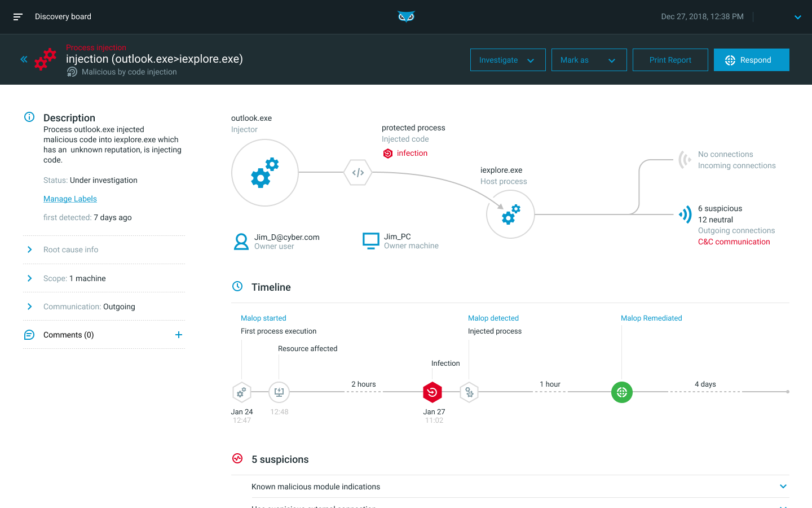Open the Manage Labels link
812x508 pixels.
coord(70,199)
